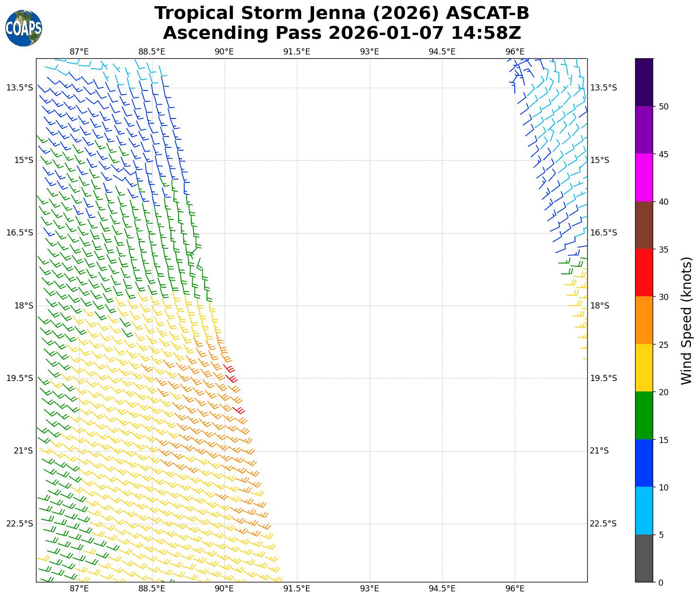
Task: Click the Wind Speed (knots) colorbar label
Action: [686, 320]
